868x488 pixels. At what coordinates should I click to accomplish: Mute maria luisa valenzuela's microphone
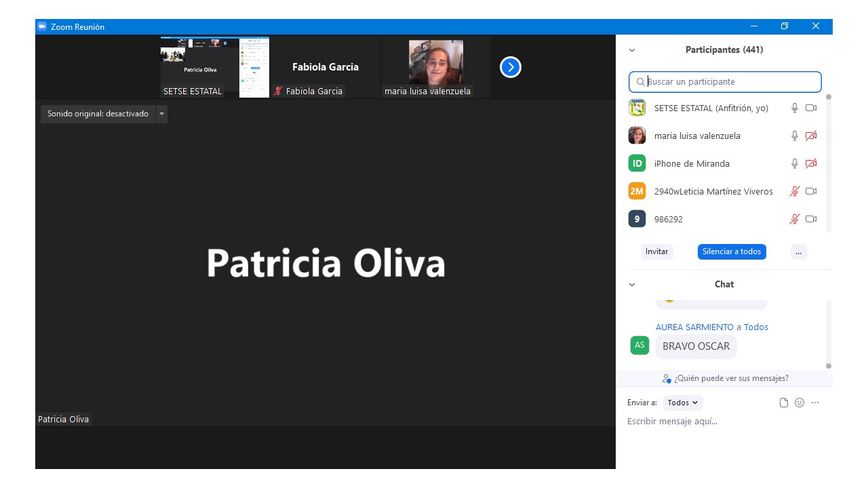pyautogui.click(x=795, y=136)
